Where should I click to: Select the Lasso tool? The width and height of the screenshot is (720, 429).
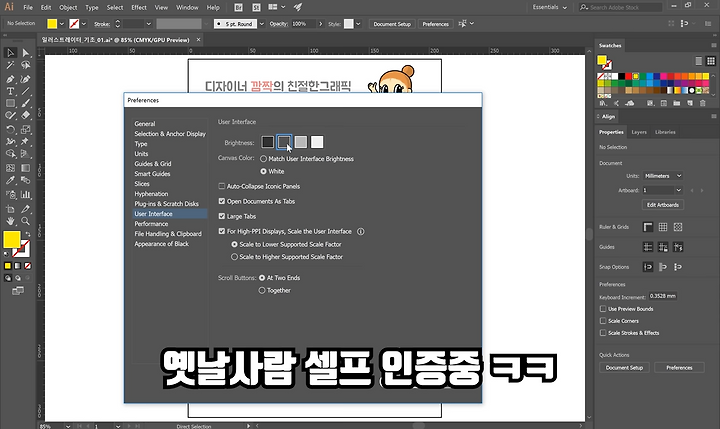tap(26, 65)
